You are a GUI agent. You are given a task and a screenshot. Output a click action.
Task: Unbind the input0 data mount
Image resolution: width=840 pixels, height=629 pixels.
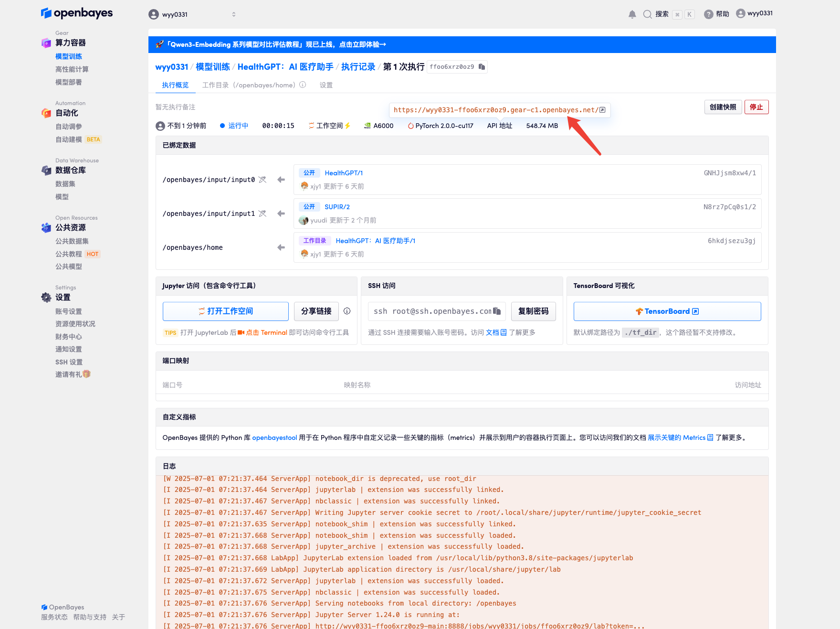262,180
